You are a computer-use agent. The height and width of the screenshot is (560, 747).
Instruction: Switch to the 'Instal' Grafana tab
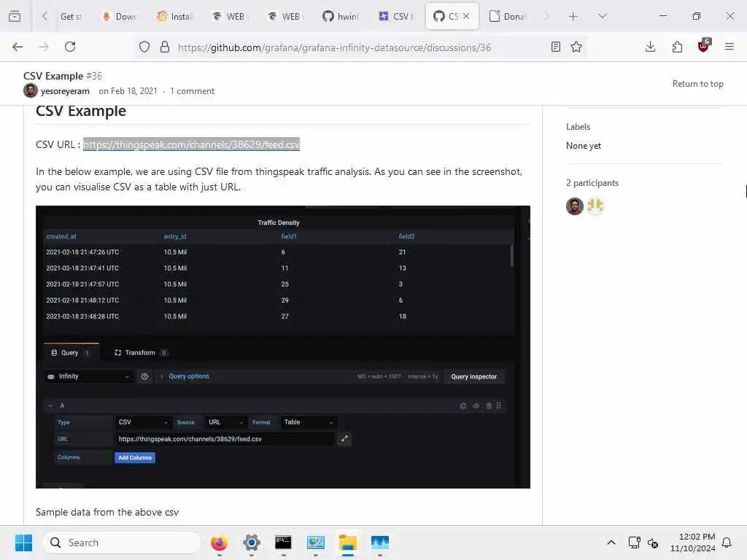click(175, 16)
